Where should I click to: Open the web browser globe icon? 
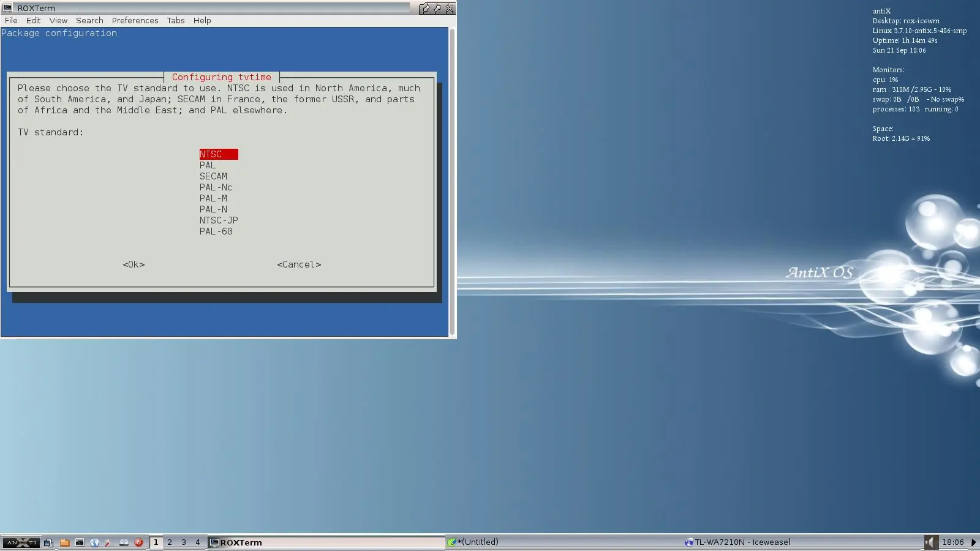coord(94,542)
